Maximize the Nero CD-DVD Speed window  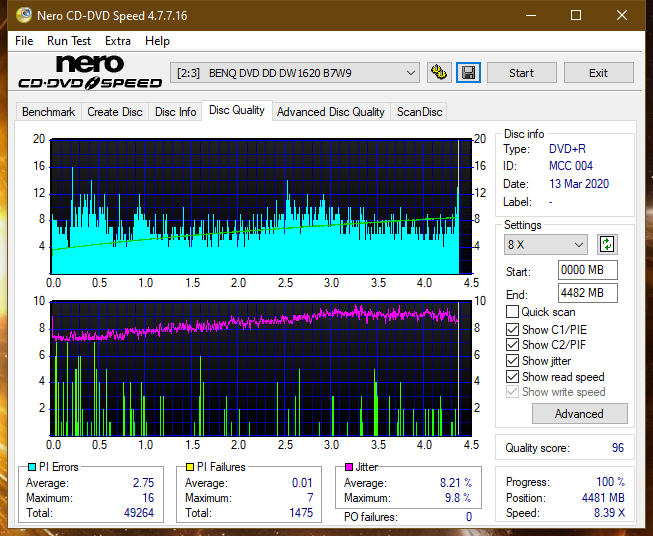coord(576,15)
